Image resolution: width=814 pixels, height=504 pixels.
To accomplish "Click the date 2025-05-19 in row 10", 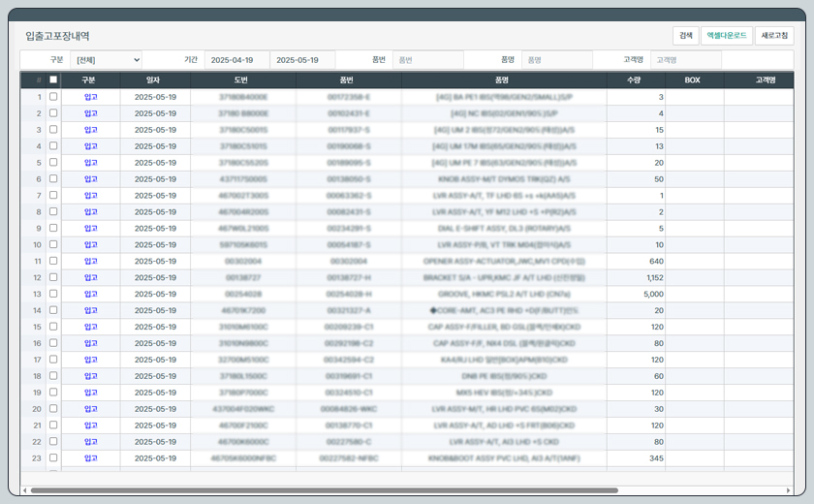I will [155, 244].
